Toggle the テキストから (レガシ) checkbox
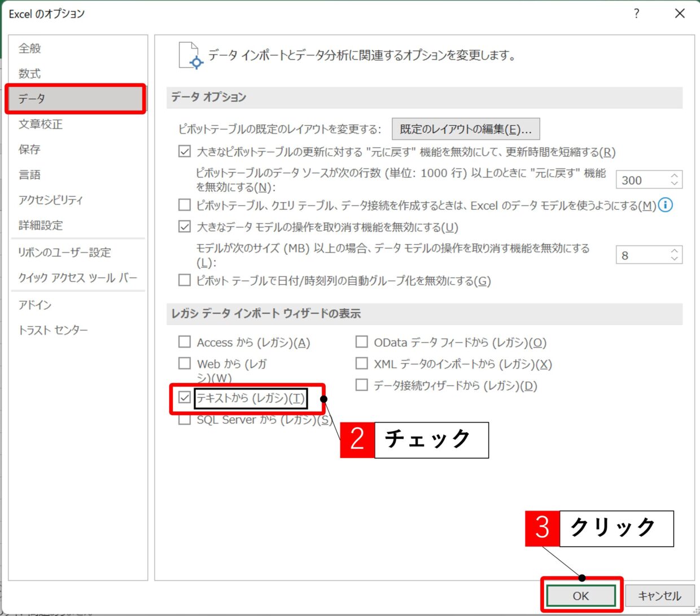Screen dimensions: 700x616 (x=185, y=397)
